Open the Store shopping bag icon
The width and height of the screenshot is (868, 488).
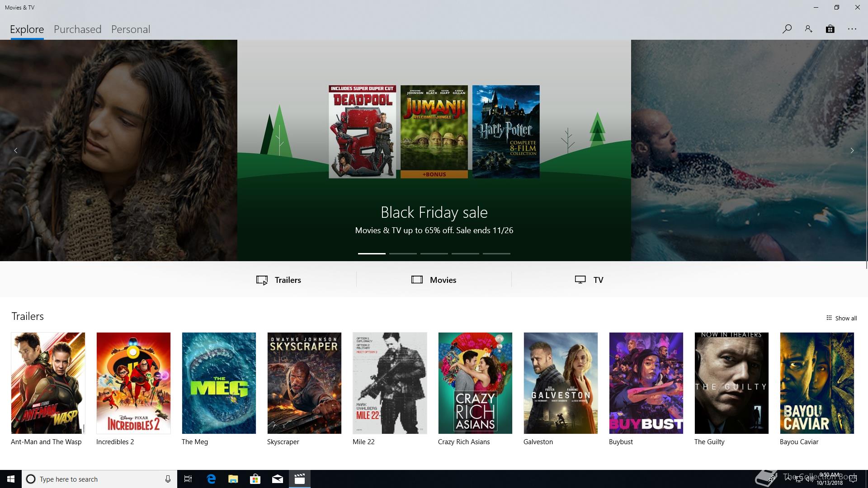830,29
